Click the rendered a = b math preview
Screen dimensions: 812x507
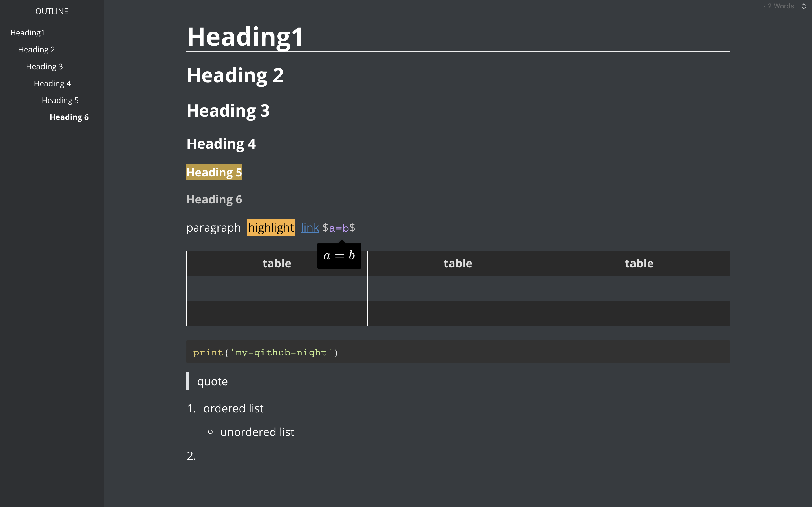[x=339, y=256]
